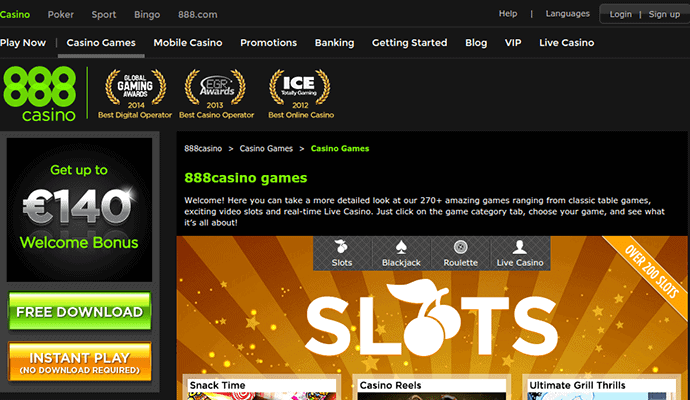Click the €140 Welcome Bonus banner
Screen dimensions: 690x400
(79, 210)
